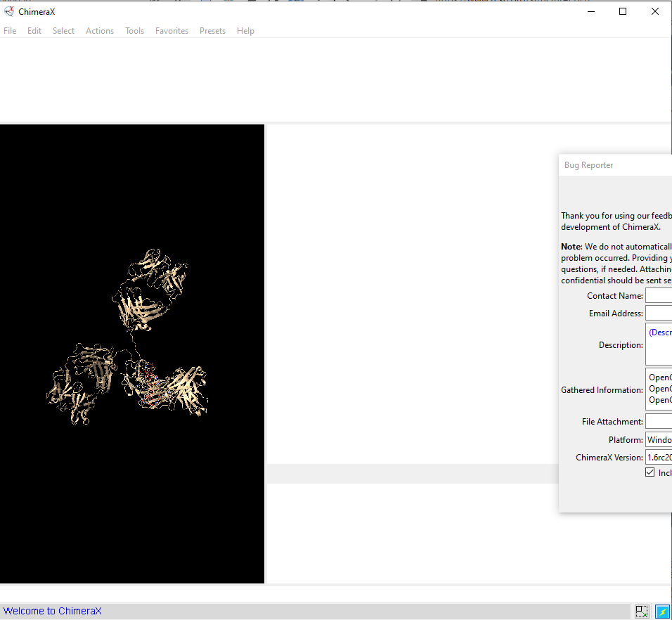The height and width of the screenshot is (620, 672).
Task: Open the Tools menu
Action: point(134,31)
